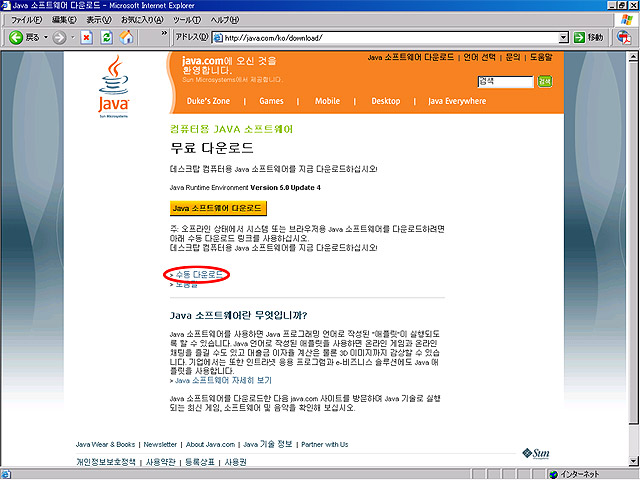This screenshot has width=640, height=480.
Task: Refresh the page with green arrows icon
Action: point(107,38)
